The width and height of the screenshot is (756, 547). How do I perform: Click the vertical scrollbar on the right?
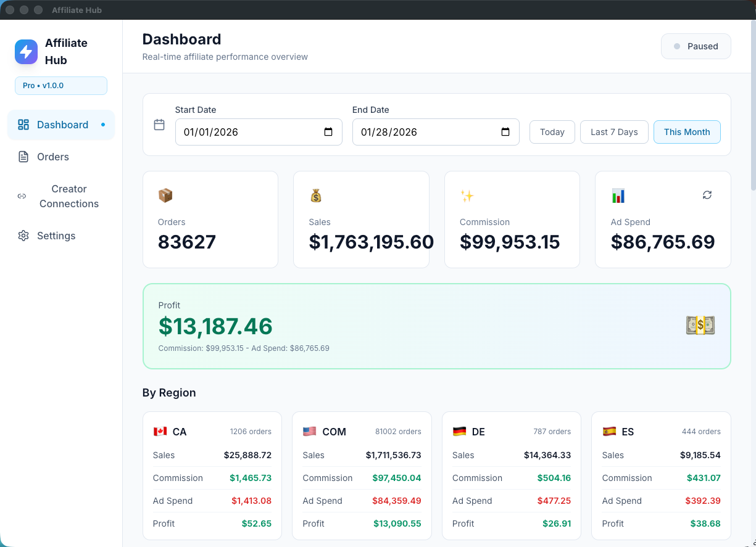(x=752, y=105)
